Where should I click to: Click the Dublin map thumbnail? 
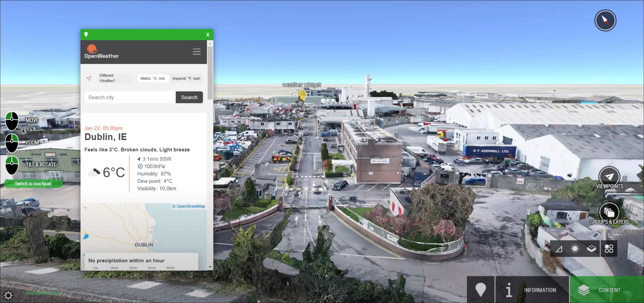tap(144, 228)
